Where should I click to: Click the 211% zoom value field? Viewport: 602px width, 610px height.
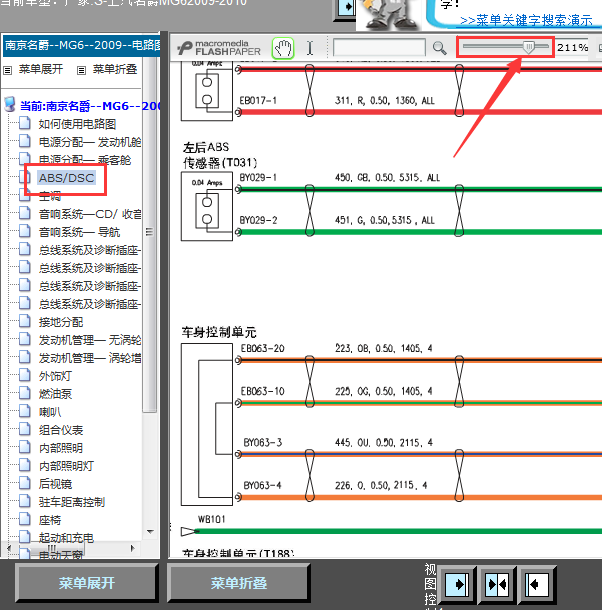572,47
